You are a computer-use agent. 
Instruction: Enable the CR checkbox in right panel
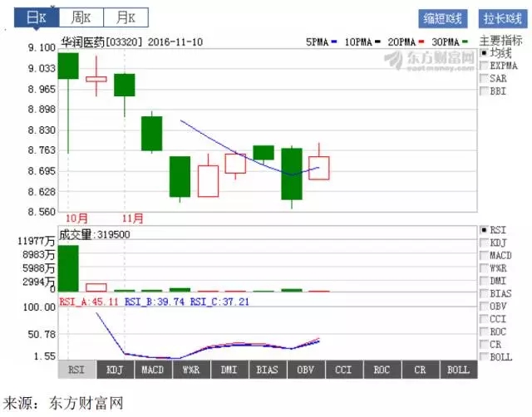(x=484, y=345)
